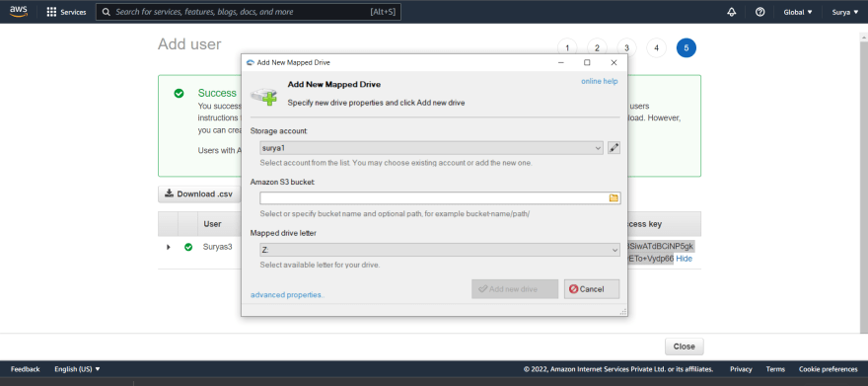
Task: Click the User column header
Action: tap(213, 224)
